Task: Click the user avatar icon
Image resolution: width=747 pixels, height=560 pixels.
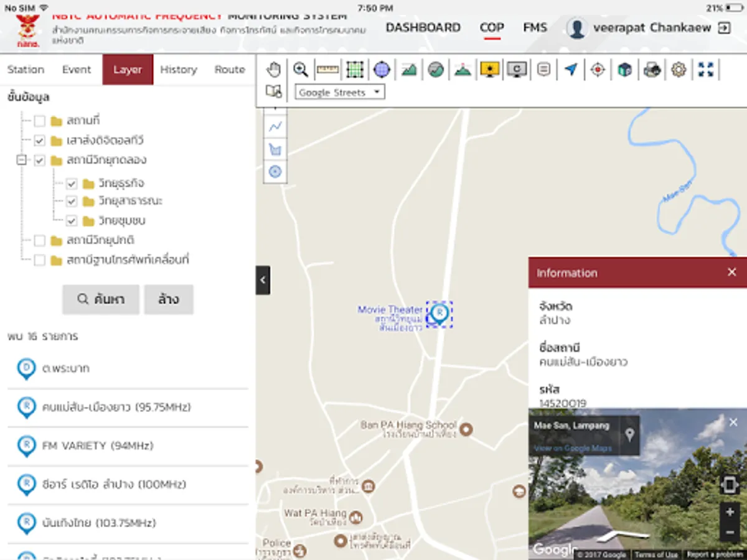Action: click(577, 28)
